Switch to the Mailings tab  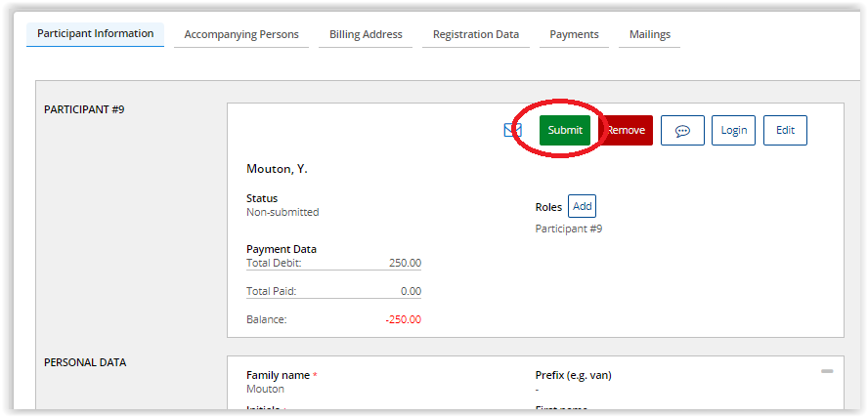[x=650, y=35]
